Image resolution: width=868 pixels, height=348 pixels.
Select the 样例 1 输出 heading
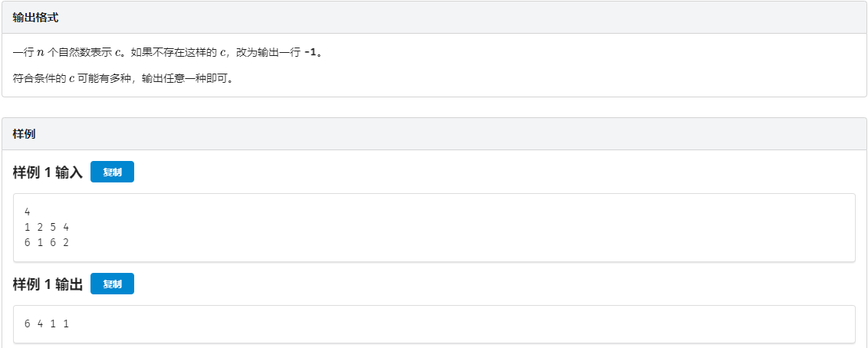point(48,284)
